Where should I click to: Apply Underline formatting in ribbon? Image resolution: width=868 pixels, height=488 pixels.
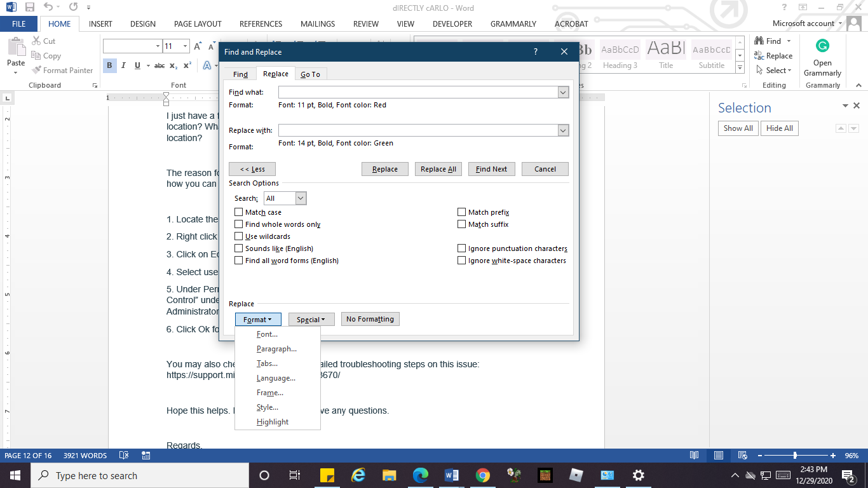[137, 65]
